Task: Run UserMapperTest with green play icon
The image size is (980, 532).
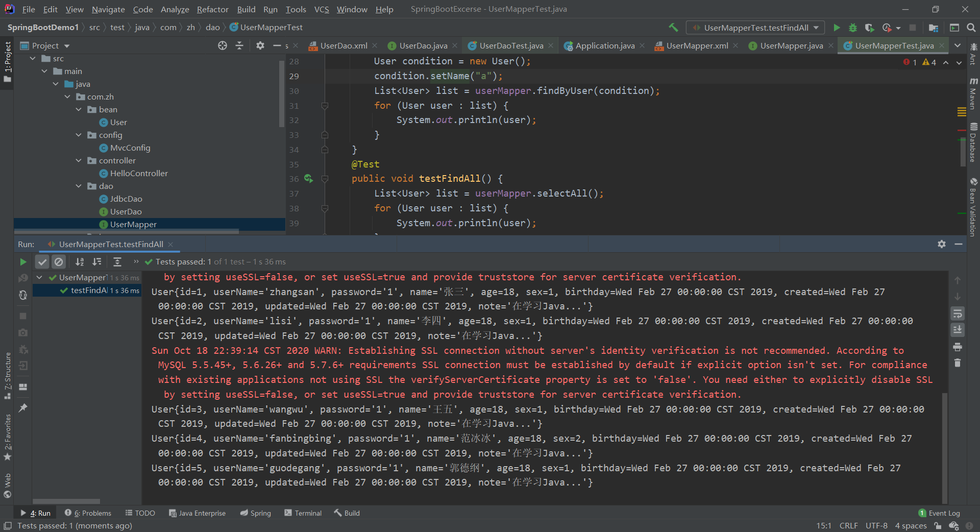Action: [x=837, y=28]
